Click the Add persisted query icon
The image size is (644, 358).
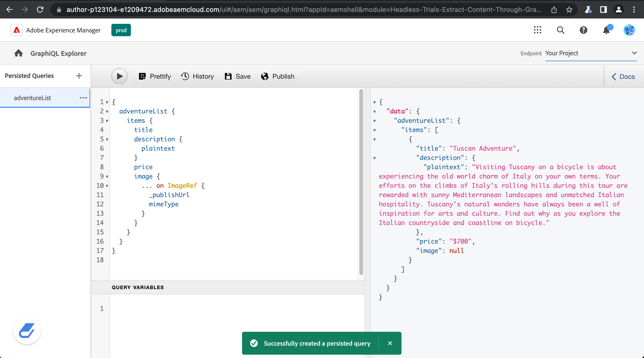78,76
